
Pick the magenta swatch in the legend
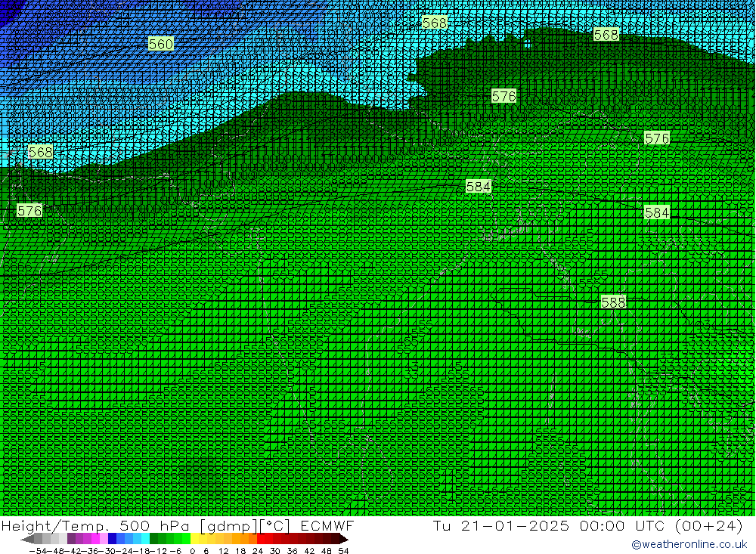(x=95, y=539)
